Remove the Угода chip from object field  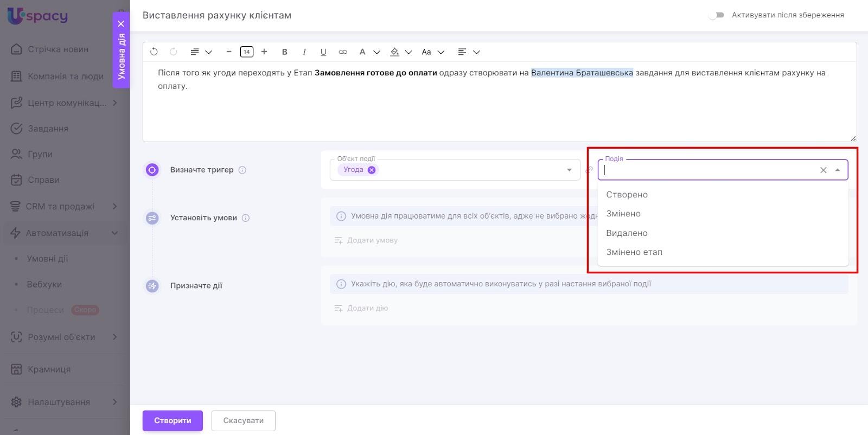tap(372, 170)
